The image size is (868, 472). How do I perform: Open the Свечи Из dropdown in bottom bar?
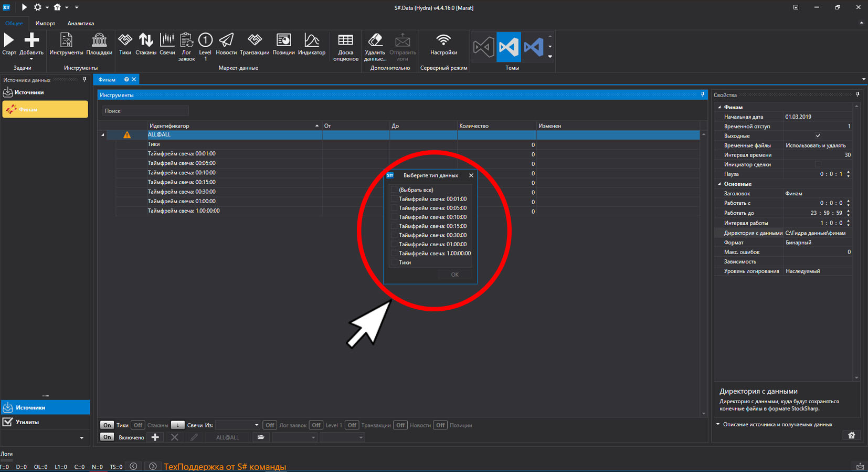238,425
